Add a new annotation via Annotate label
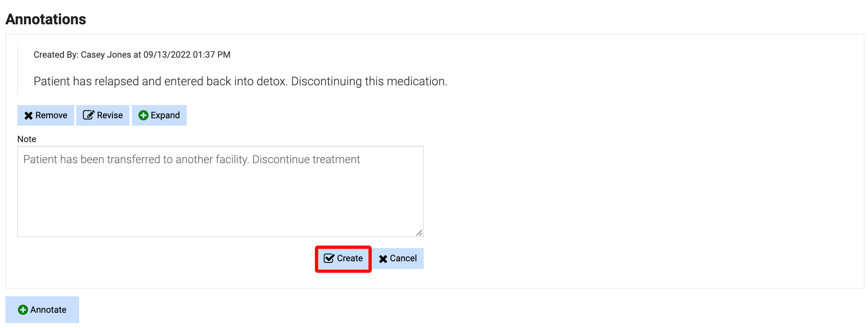 [48, 310]
